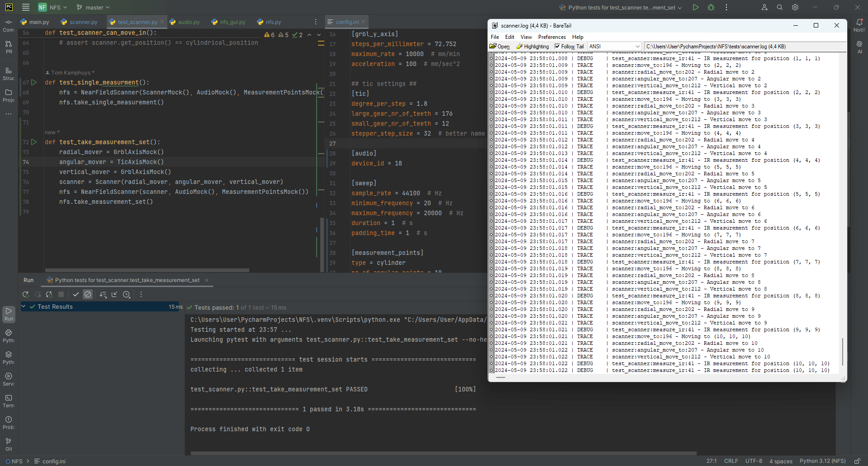868x466 pixels.
Task: Open master branch dropdown
Action: 94,7
